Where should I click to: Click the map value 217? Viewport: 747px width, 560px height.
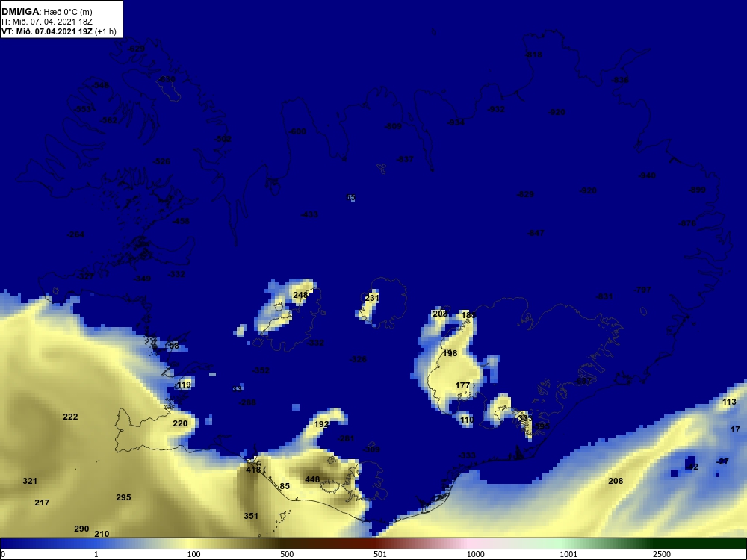pos(42,503)
